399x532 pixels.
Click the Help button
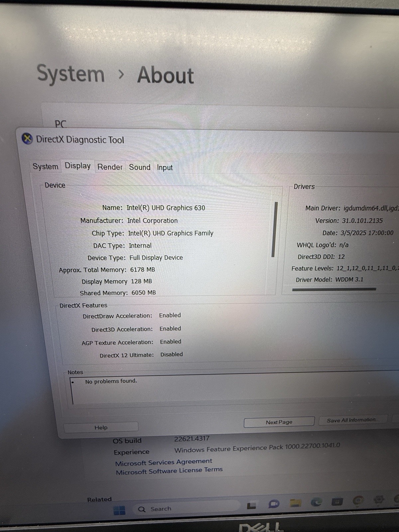(101, 428)
